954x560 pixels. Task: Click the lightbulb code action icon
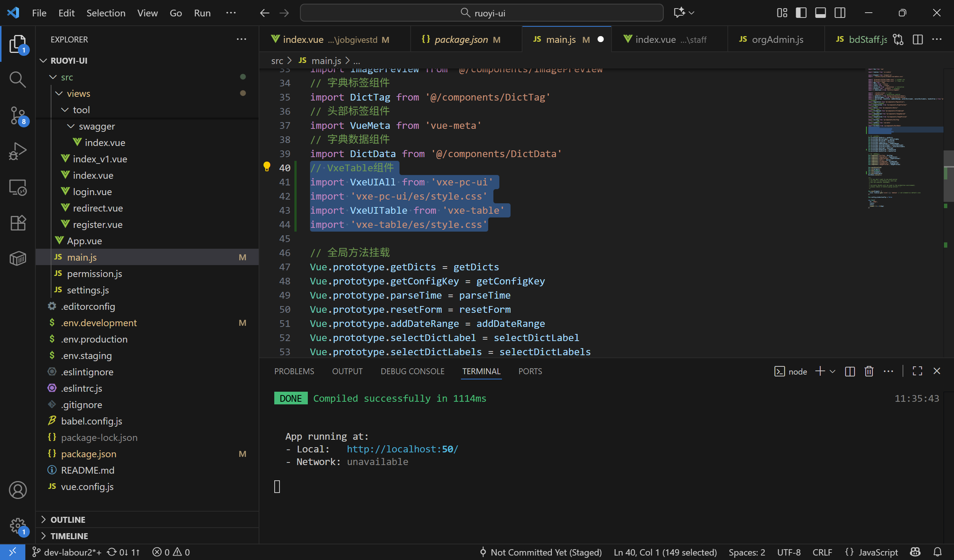(267, 166)
